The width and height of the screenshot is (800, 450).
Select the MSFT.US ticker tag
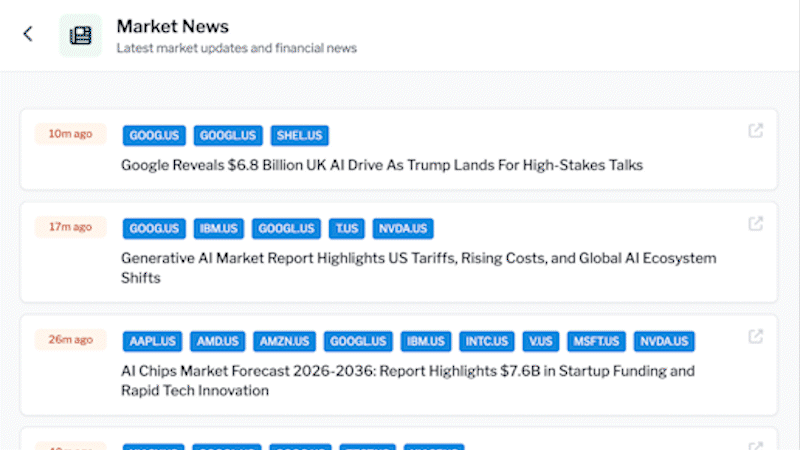tap(596, 341)
